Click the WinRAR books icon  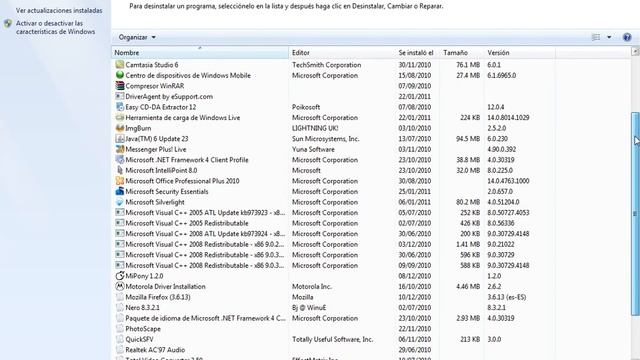tap(120, 86)
